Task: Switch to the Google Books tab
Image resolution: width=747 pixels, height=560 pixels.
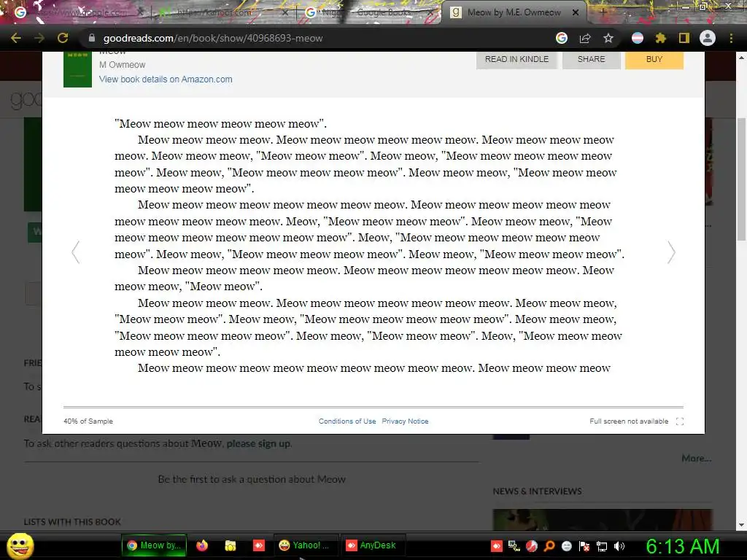Action: [x=369, y=13]
